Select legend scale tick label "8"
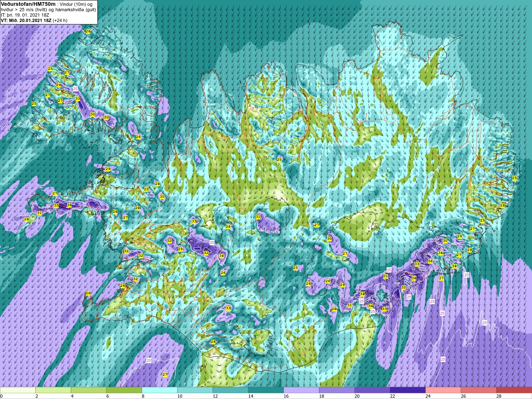 (143, 396)
